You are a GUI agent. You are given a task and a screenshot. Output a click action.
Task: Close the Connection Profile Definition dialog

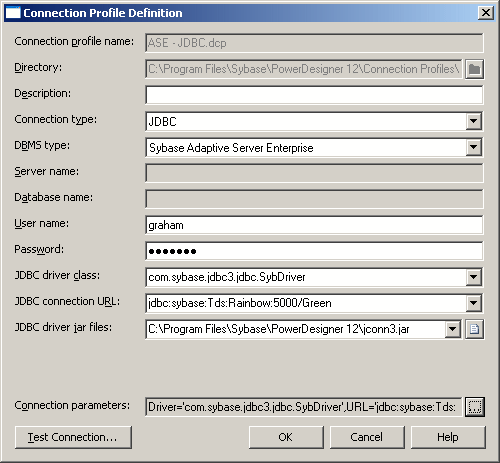coord(486,13)
